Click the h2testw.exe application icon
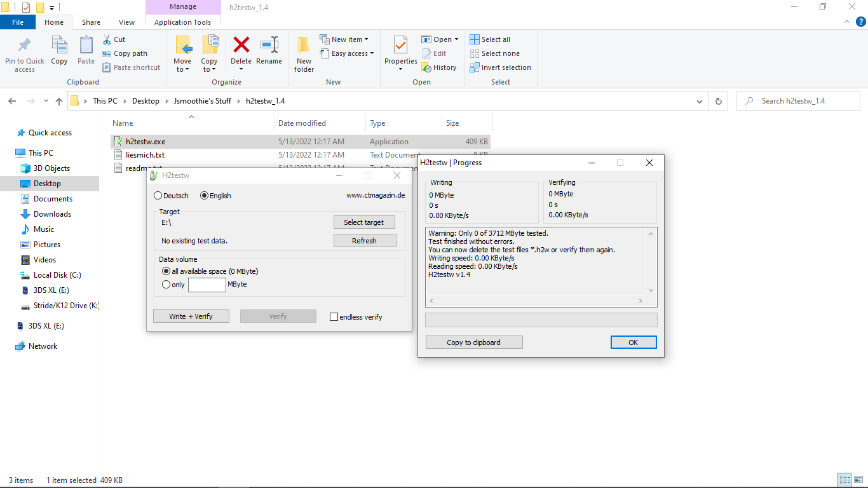The height and width of the screenshot is (488, 868). [x=118, y=141]
